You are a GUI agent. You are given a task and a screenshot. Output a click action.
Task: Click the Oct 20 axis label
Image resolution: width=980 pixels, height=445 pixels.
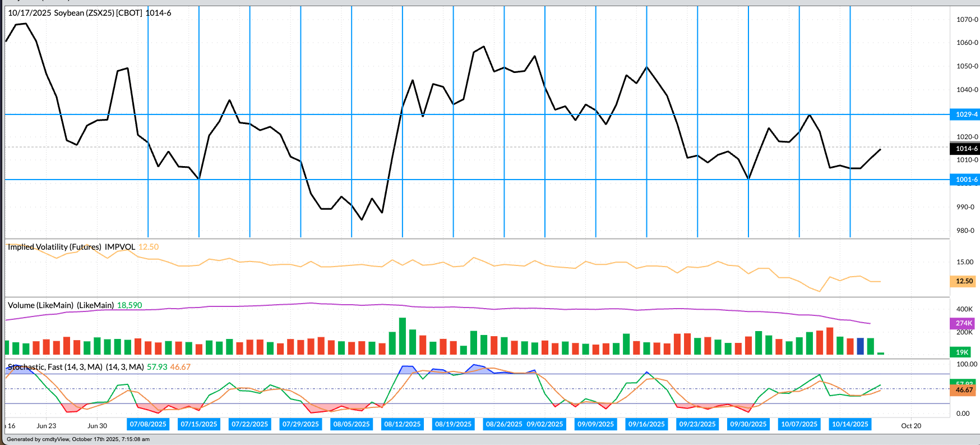(911, 426)
